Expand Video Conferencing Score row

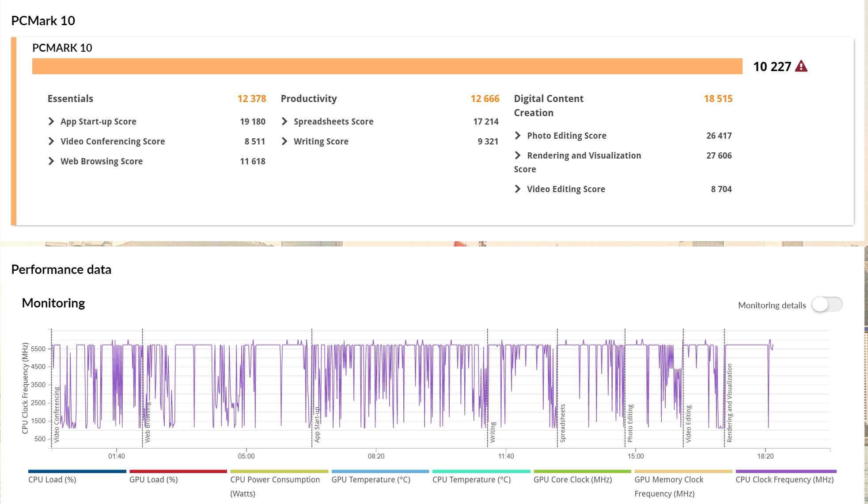pyautogui.click(x=51, y=141)
